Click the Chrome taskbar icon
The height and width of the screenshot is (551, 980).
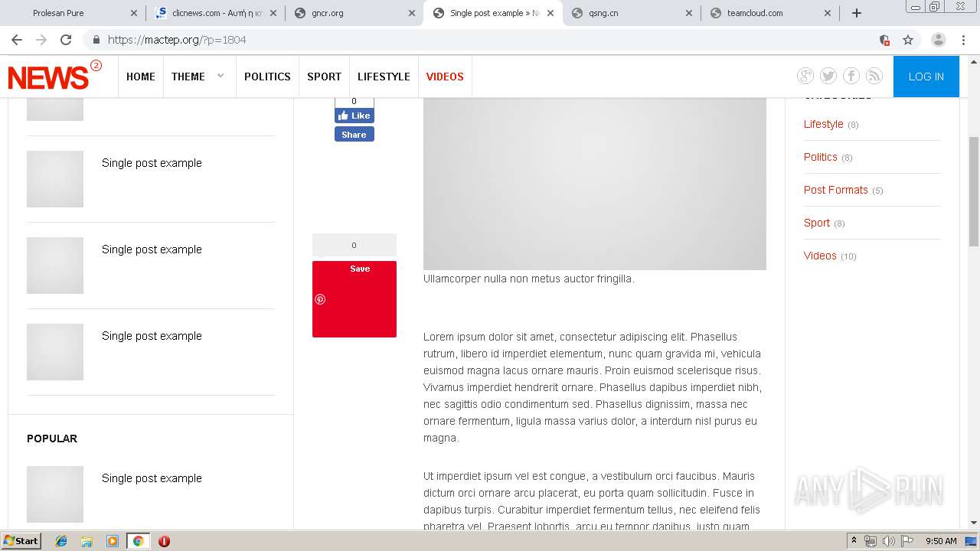tap(138, 541)
